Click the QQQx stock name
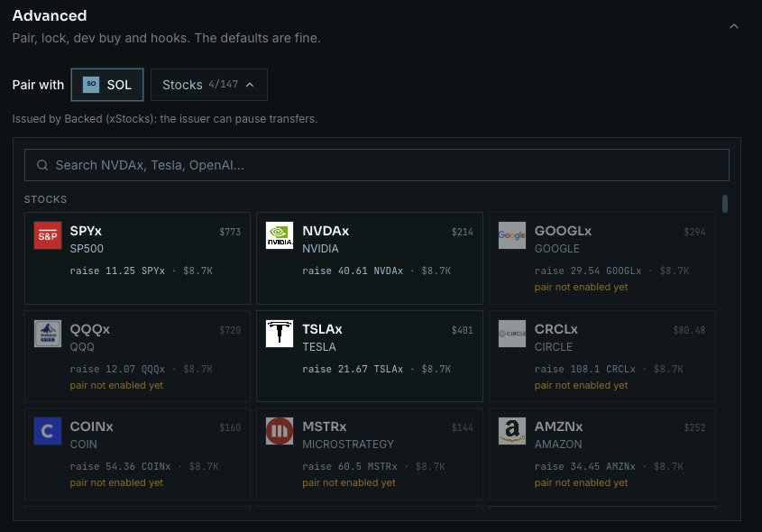The width and height of the screenshot is (762, 532). 90,329
